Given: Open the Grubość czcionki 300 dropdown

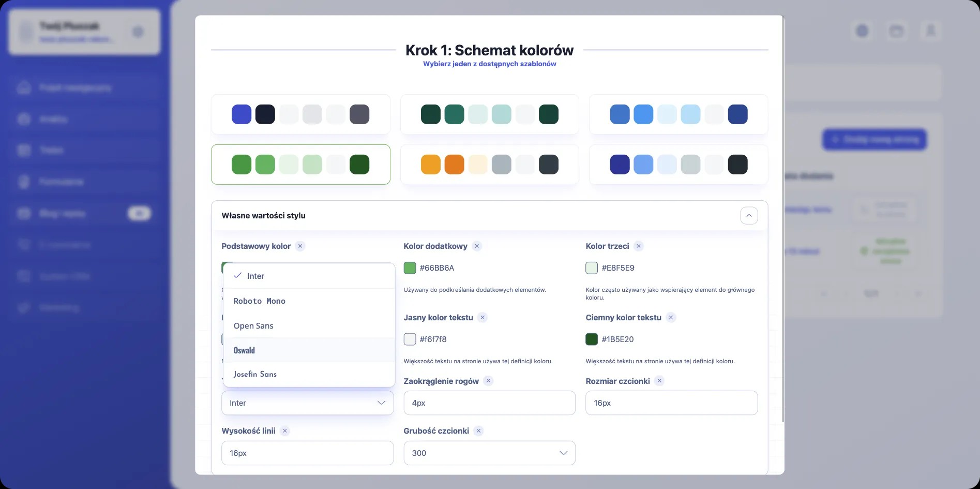Looking at the screenshot, I should click(x=489, y=453).
